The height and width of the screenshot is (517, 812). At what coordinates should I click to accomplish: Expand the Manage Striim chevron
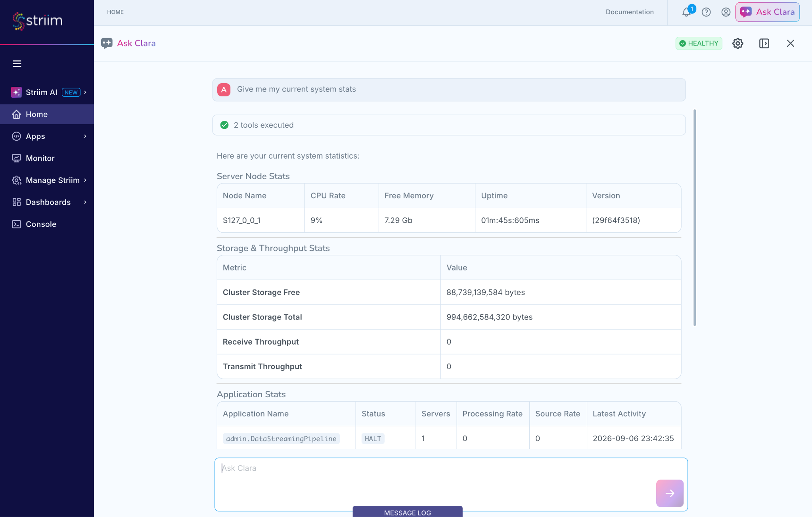(x=85, y=180)
